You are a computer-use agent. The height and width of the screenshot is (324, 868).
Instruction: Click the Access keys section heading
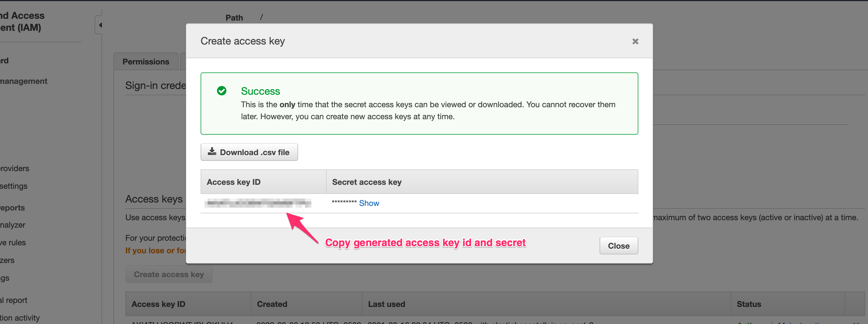pyautogui.click(x=154, y=199)
